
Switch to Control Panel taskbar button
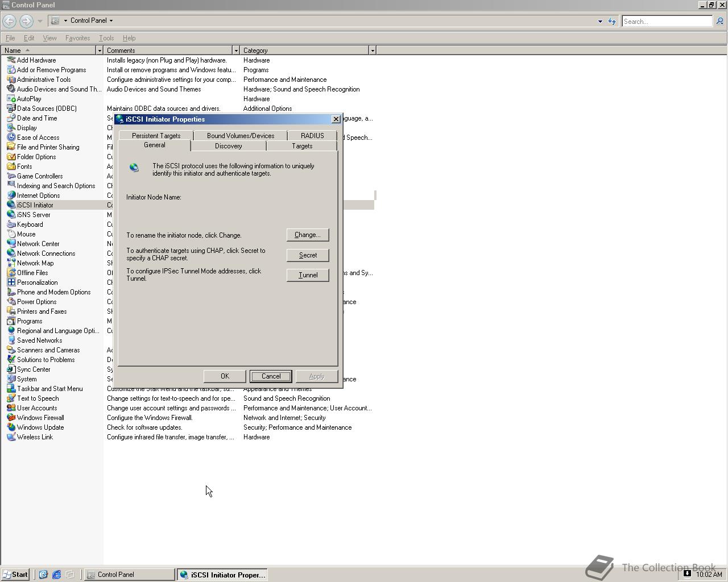click(130, 575)
